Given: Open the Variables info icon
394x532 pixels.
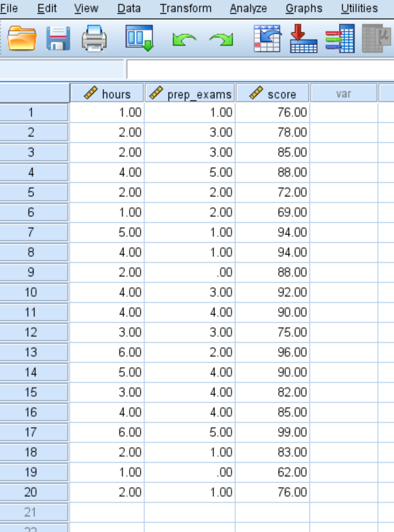Looking at the screenshot, I should point(340,38).
